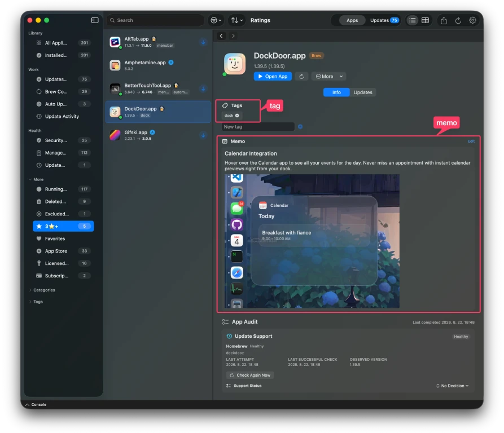This screenshot has height=433, width=504.
Task: Click Gifski.app download update icon
Action: (x=203, y=135)
